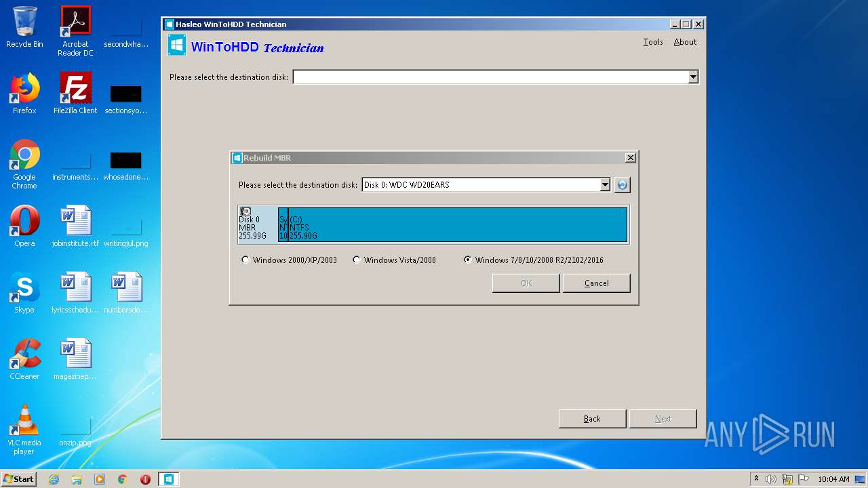Open the secondwha desktop file
Screen dimensions: 868x488
126,31
